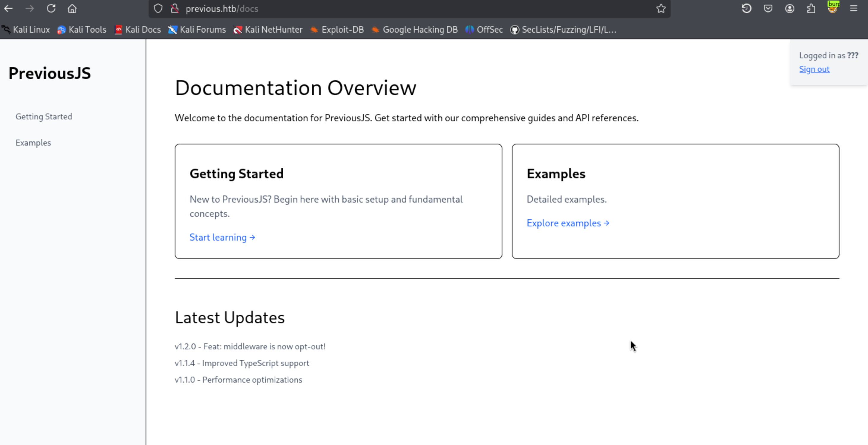Open Firefox account profile icon
Image resolution: width=868 pixels, height=445 pixels.
pyautogui.click(x=790, y=8)
